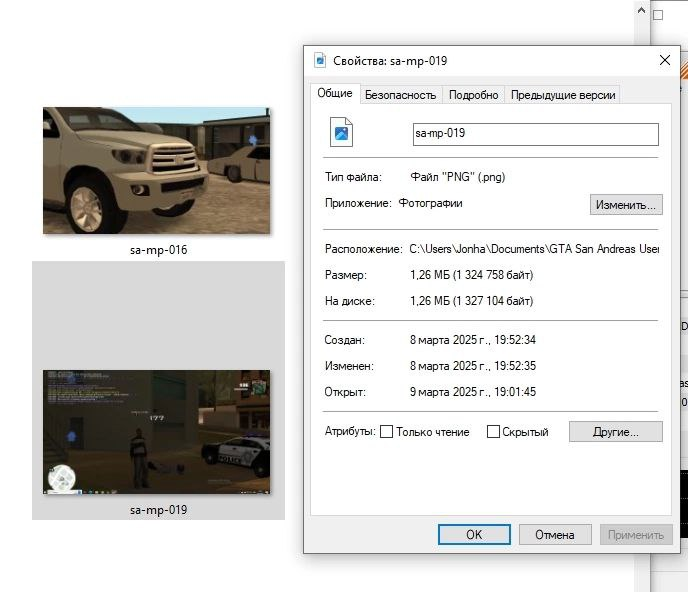This screenshot has height=592, width=688.
Task: Click the PNG file type icon in properties
Action: (342, 132)
